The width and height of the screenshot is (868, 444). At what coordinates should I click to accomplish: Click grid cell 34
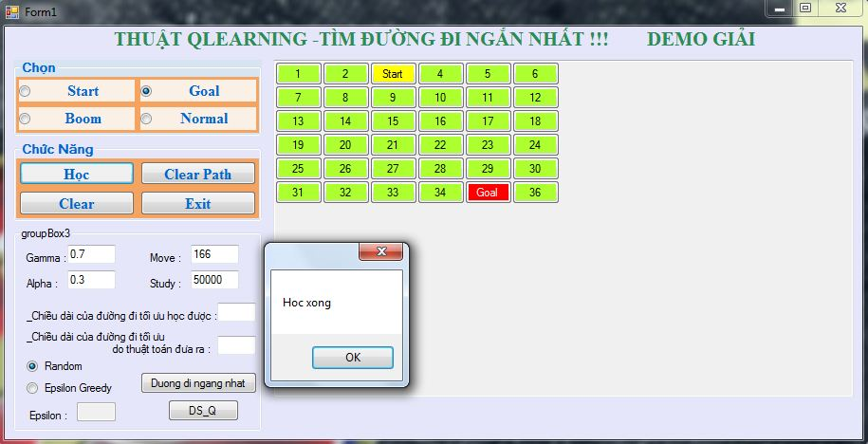[441, 192]
